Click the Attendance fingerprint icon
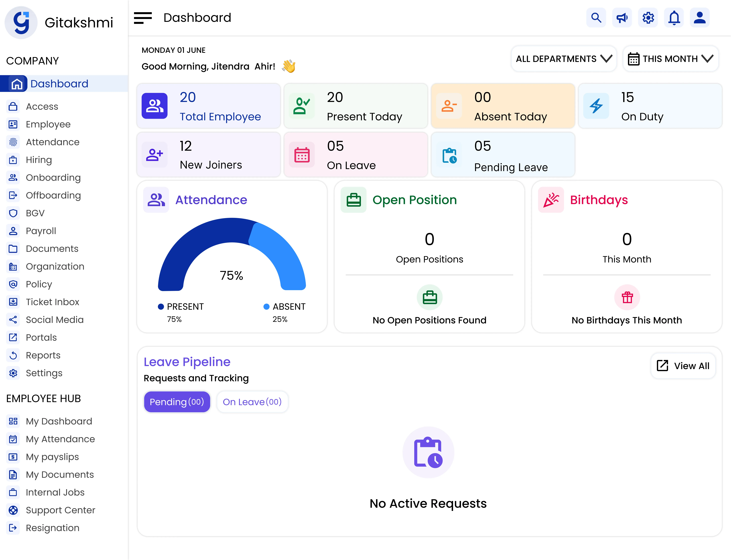 click(13, 142)
